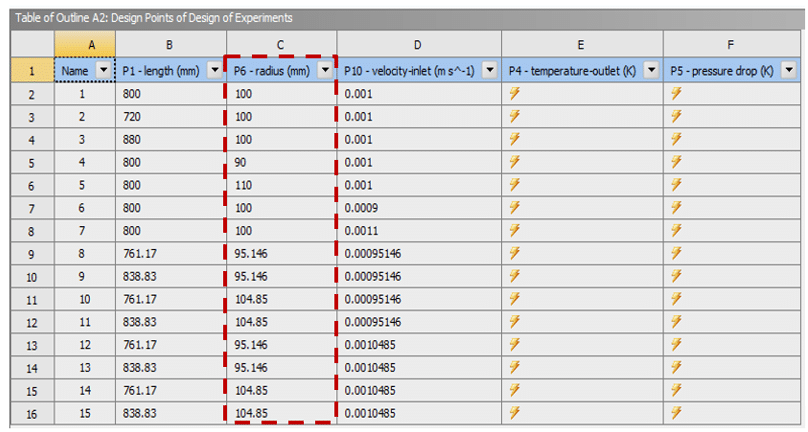
Task: Click the pressure drop lightning icon in design point 7 row
Action: [x=676, y=230]
